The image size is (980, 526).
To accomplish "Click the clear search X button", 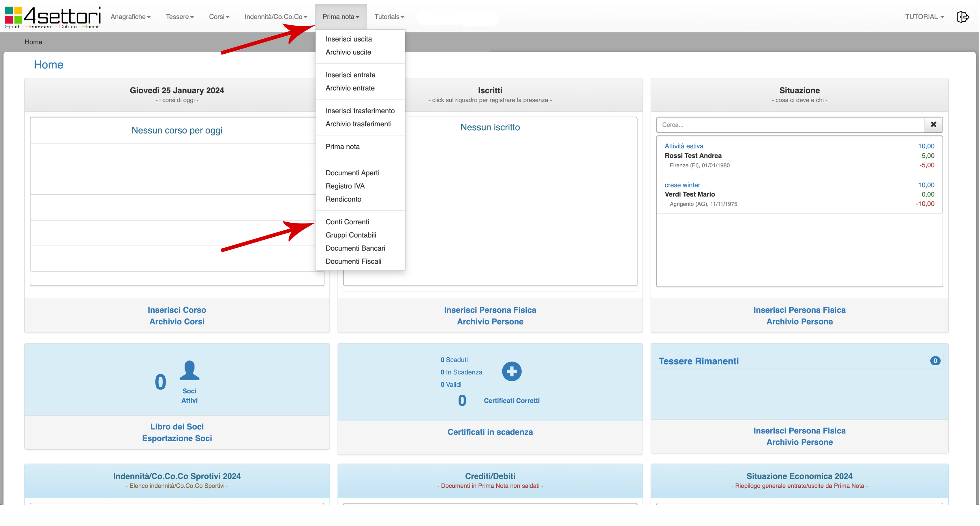I will click(x=933, y=124).
